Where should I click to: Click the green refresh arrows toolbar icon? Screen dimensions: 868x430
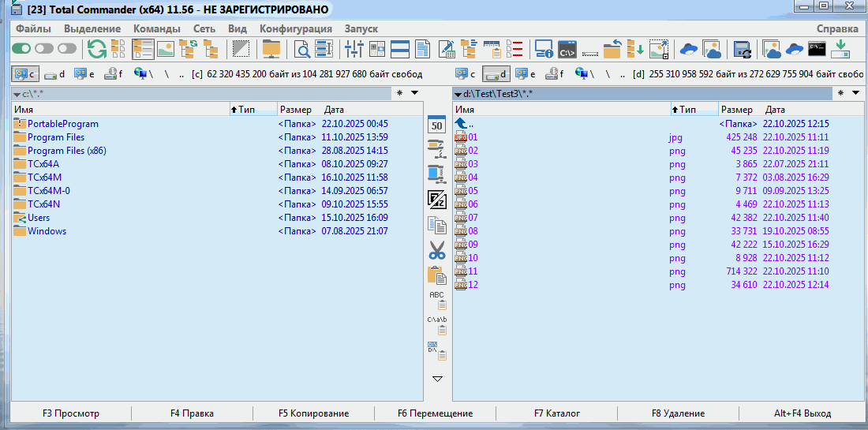pos(97,49)
